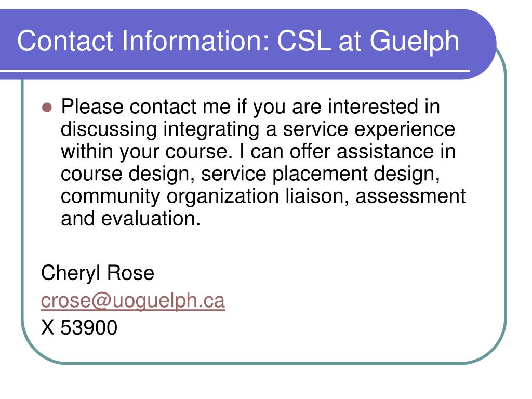Image resolution: width=532 pixels, height=399 pixels.
Task: Click the CSL acronym in the header
Action: click(303, 41)
